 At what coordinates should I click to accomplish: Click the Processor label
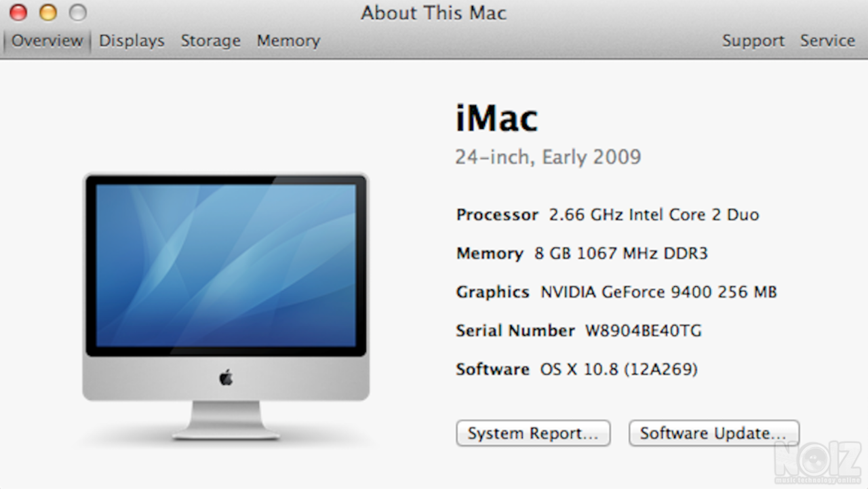[x=497, y=215]
